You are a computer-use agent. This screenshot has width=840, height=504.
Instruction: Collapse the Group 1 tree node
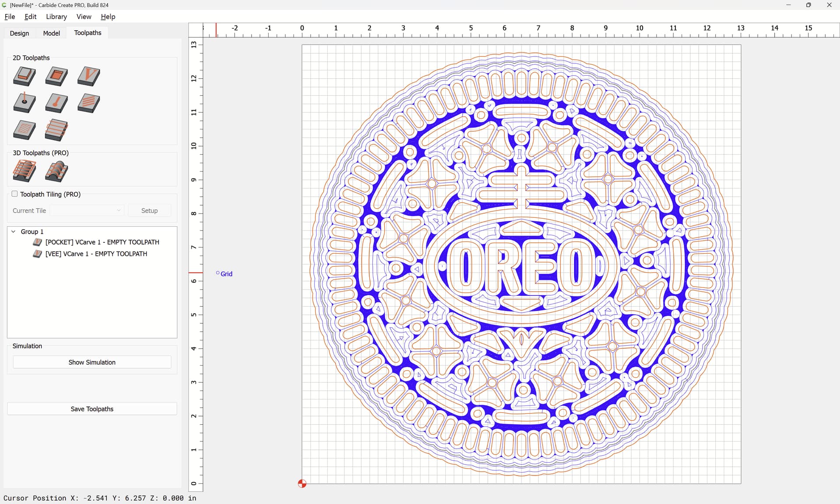pos(14,231)
